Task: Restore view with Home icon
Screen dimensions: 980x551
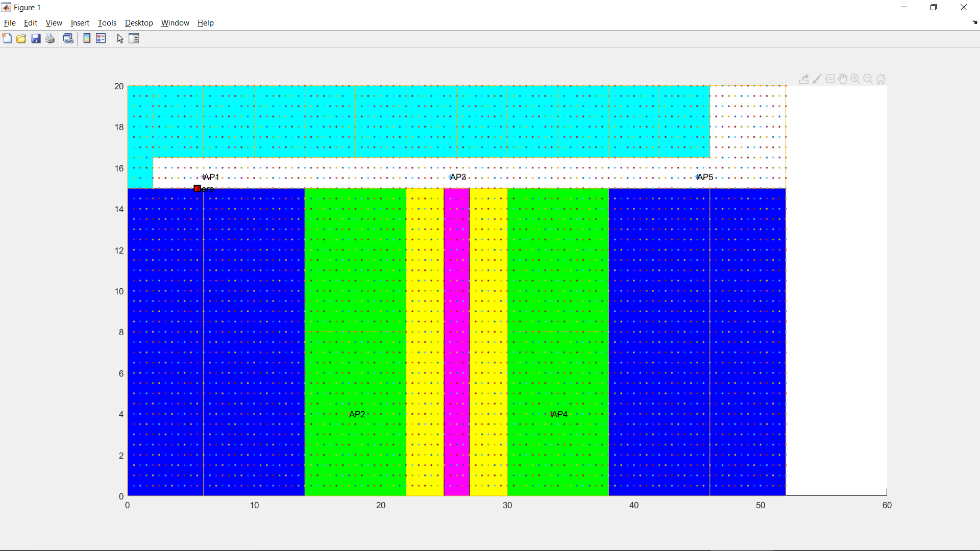Action: (x=881, y=79)
